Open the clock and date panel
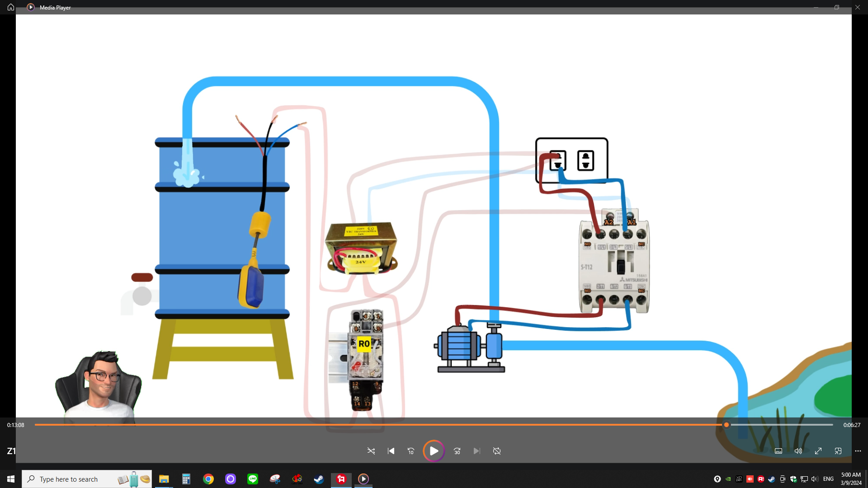Image resolution: width=868 pixels, height=488 pixels. click(x=851, y=479)
